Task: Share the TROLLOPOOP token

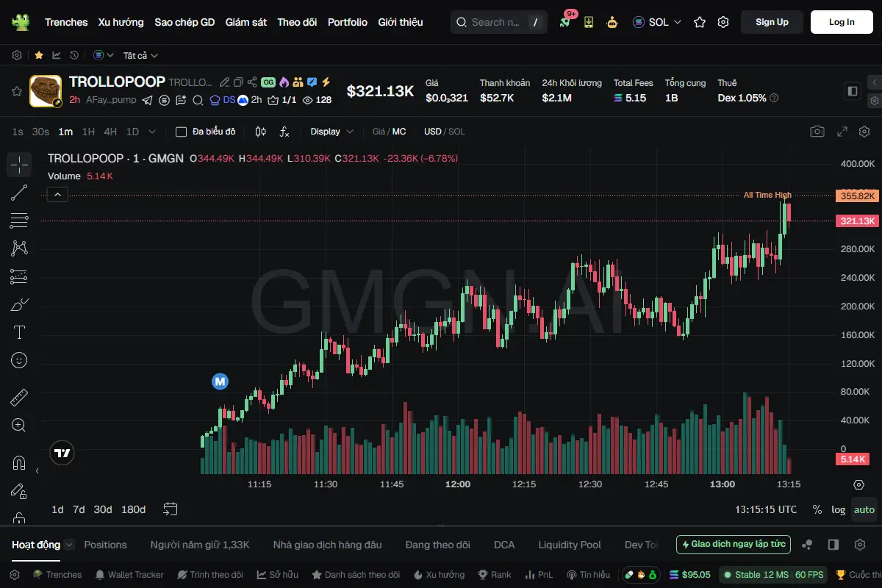Action: pos(252,82)
